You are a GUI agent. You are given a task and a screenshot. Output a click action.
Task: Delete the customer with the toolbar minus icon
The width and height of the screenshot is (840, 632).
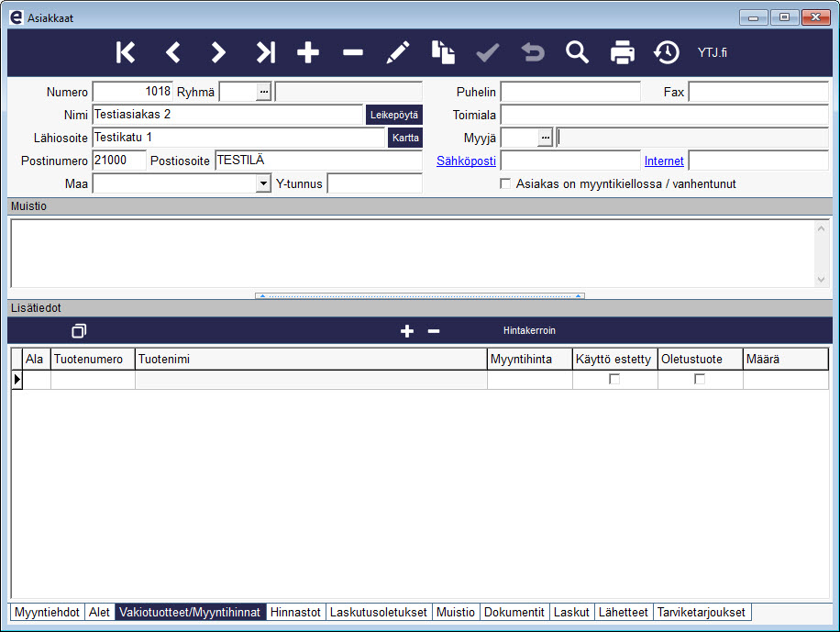point(353,52)
